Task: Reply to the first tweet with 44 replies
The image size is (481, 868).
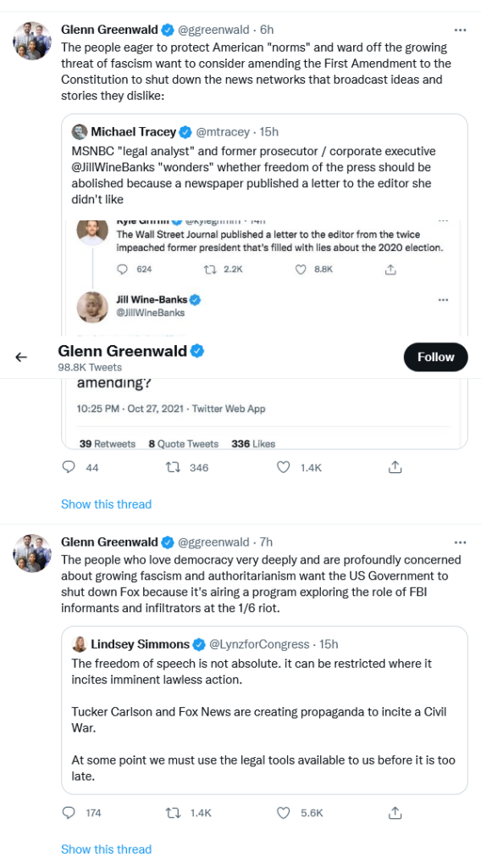Action: tap(69, 467)
